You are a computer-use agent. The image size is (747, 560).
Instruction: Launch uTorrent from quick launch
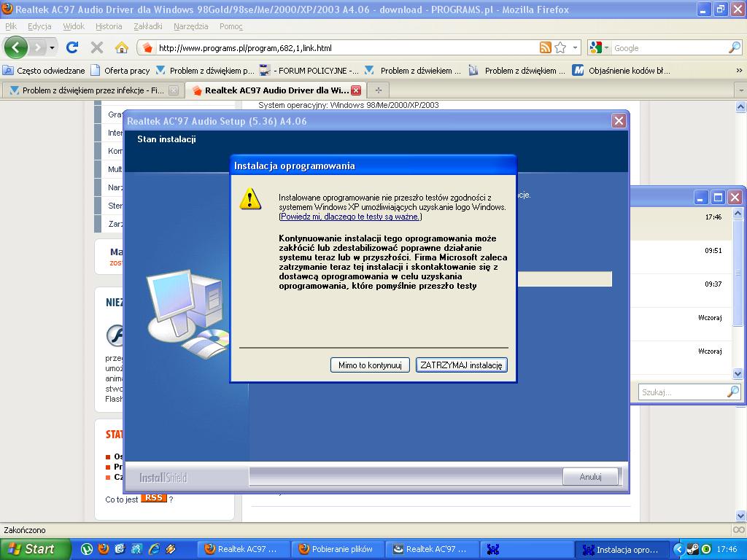[x=87, y=549]
